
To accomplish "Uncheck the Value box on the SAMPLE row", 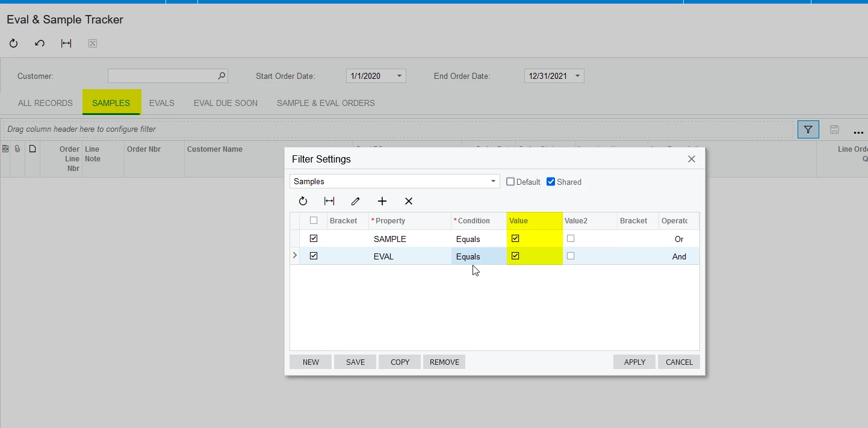I will click(x=515, y=238).
